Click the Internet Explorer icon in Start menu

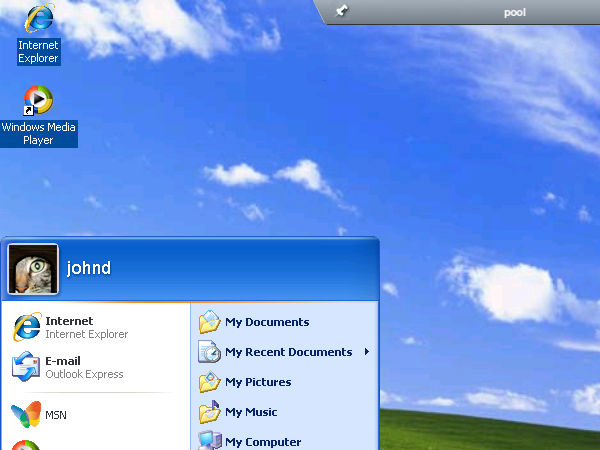point(26,327)
